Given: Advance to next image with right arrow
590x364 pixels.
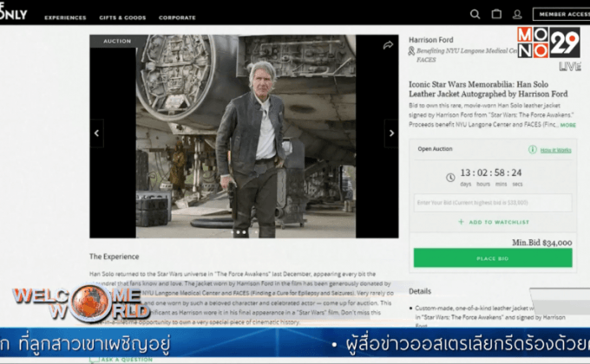Looking at the screenshot, I should click(x=391, y=133).
